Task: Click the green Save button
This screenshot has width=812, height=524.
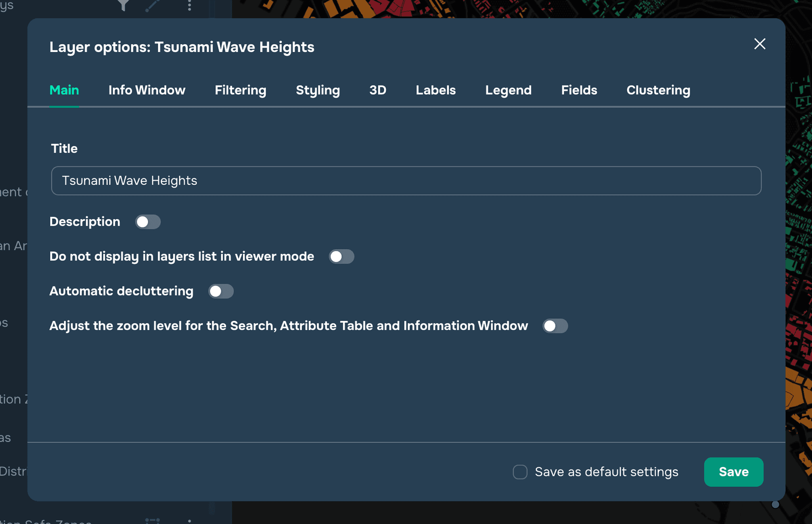Action: (733, 472)
